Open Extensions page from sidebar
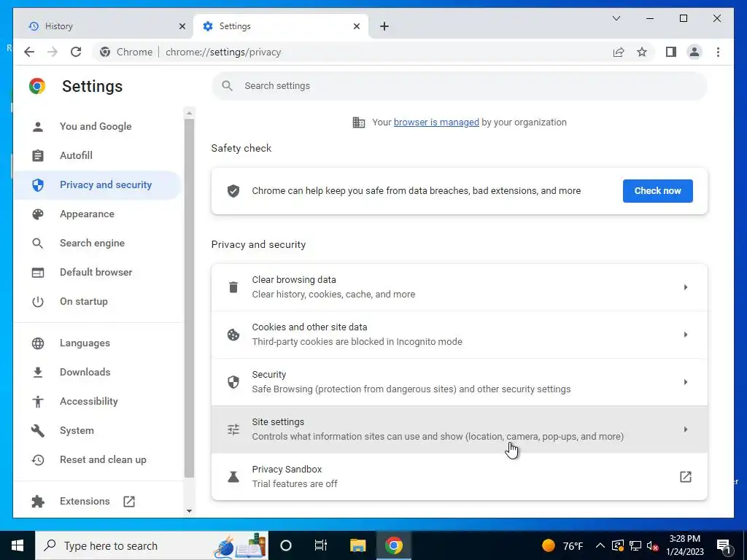Screen dimensions: 747x560 (97, 501)
